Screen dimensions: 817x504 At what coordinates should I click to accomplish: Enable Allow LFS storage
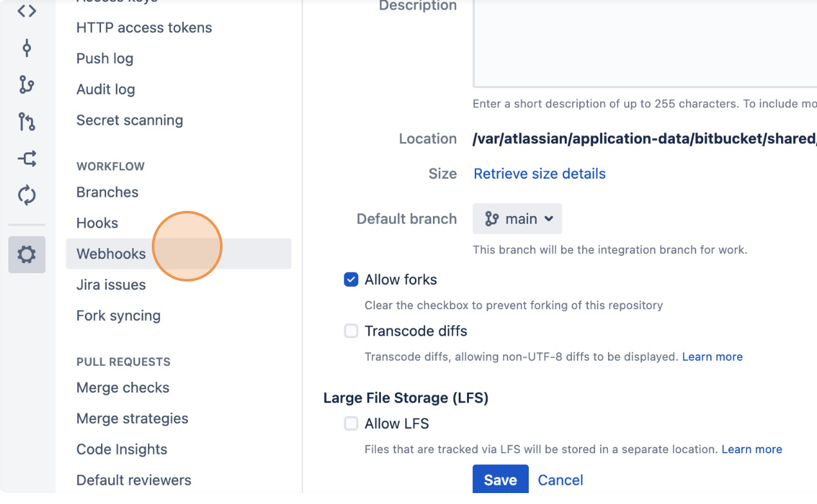click(x=351, y=423)
